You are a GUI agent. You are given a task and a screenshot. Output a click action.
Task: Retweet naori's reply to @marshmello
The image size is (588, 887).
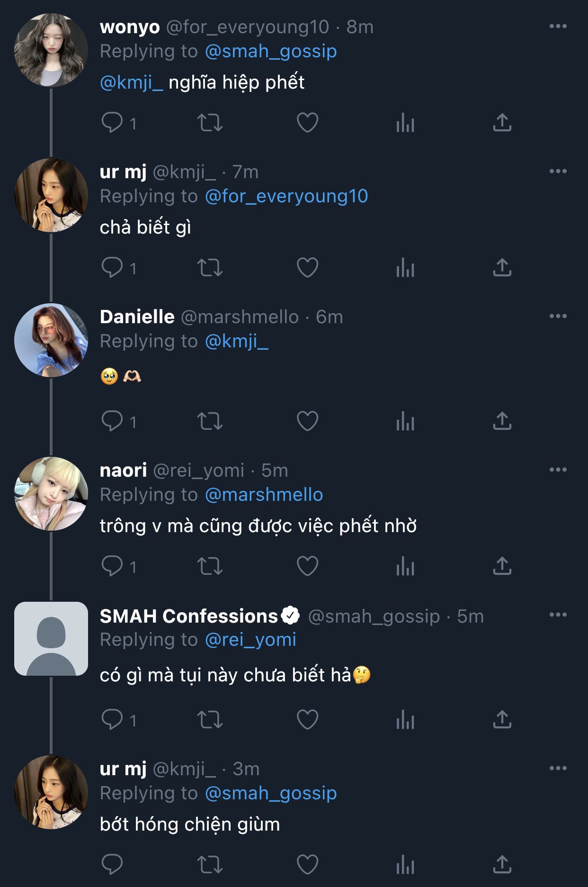[210, 566]
